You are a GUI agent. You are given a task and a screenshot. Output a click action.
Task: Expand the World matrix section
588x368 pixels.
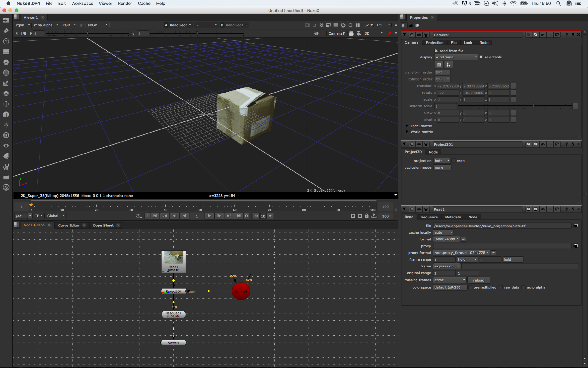click(407, 132)
